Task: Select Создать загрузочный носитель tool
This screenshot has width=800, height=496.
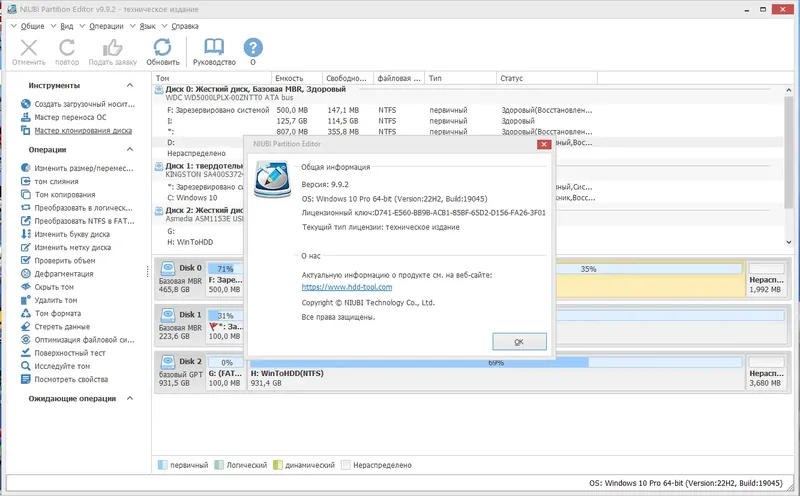Action: coord(78,104)
